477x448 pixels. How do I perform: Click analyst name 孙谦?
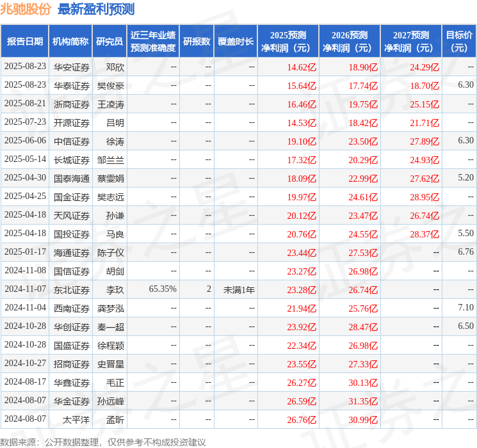[x=115, y=216]
